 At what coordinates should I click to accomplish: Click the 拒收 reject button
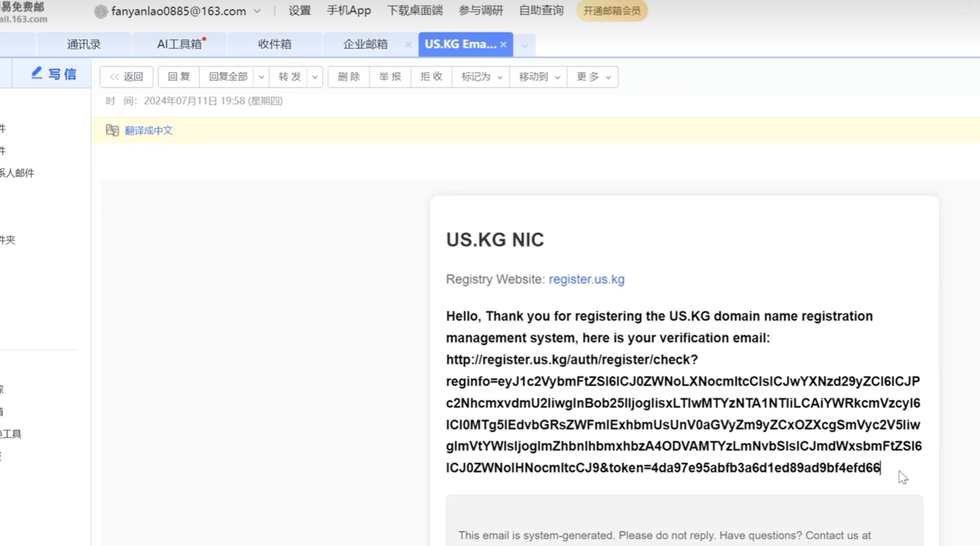pos(431,77)
